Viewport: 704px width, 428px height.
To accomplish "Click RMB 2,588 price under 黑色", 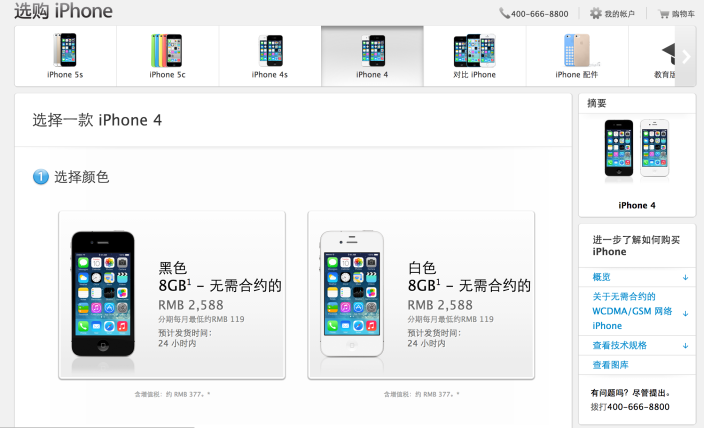I will [x=191, y=305].
